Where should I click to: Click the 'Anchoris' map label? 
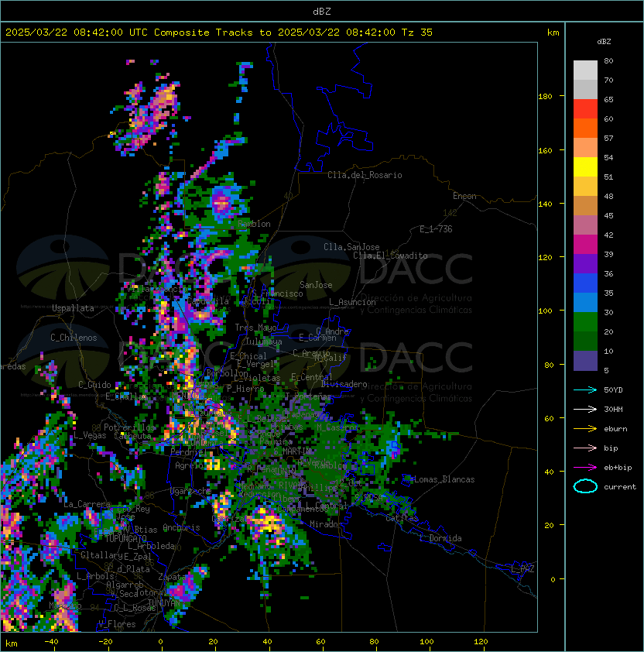pos(181,527)
